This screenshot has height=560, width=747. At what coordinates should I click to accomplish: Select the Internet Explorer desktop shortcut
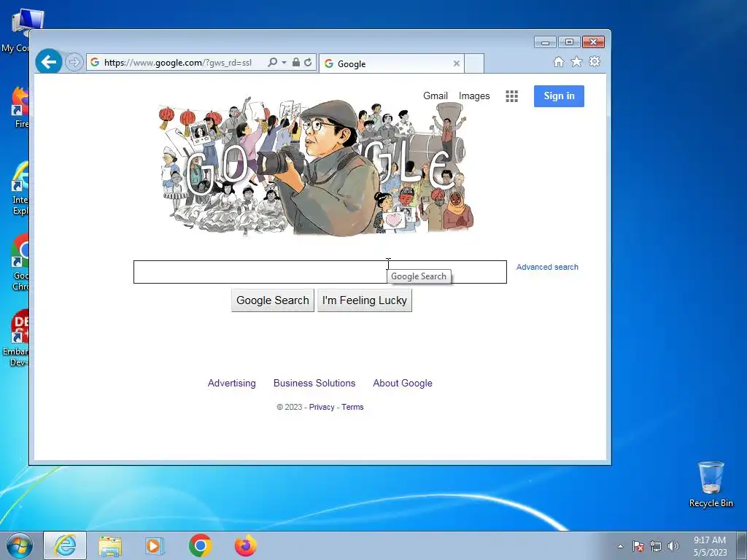[x=19, y=189]
